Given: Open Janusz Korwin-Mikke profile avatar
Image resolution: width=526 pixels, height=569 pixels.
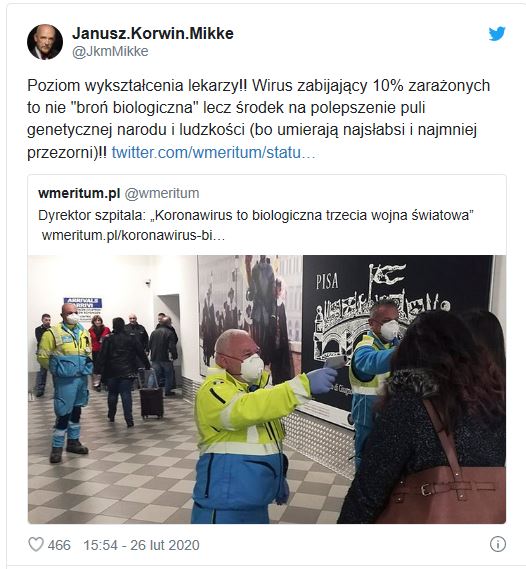Looking at the screenshot, I should click(45, 42).
